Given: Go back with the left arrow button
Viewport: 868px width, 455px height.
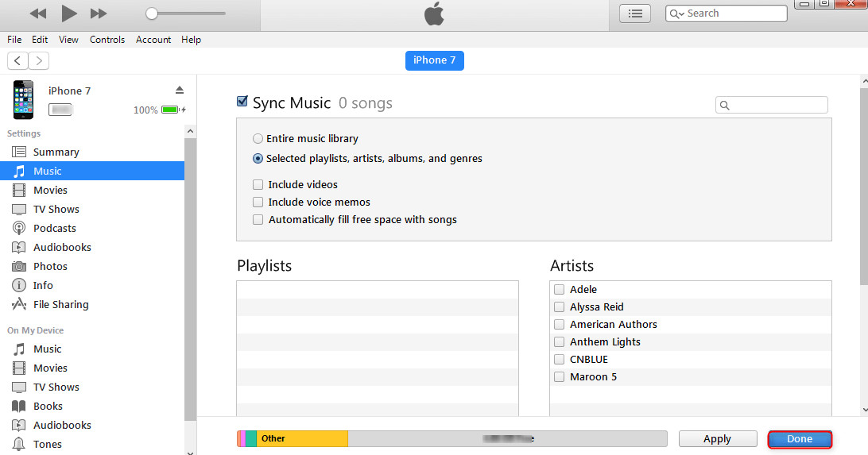Looking at the screenshot, I should click(x=17, y=60).
